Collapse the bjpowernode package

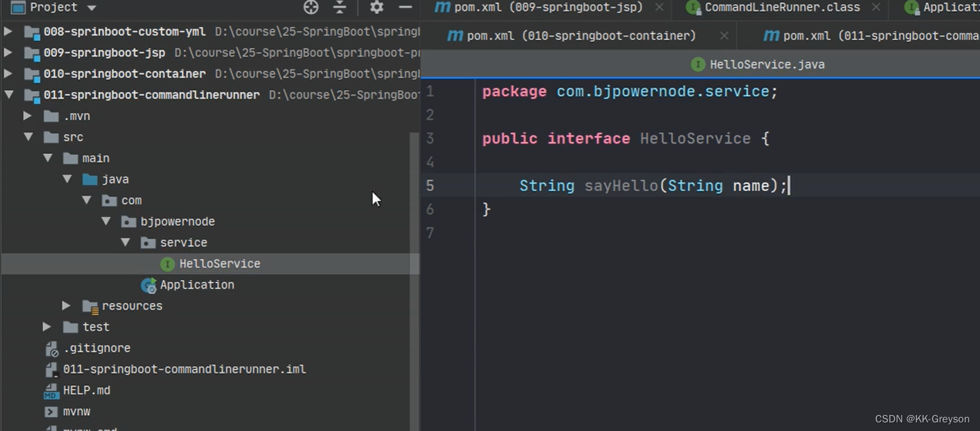tap(106, 222)
